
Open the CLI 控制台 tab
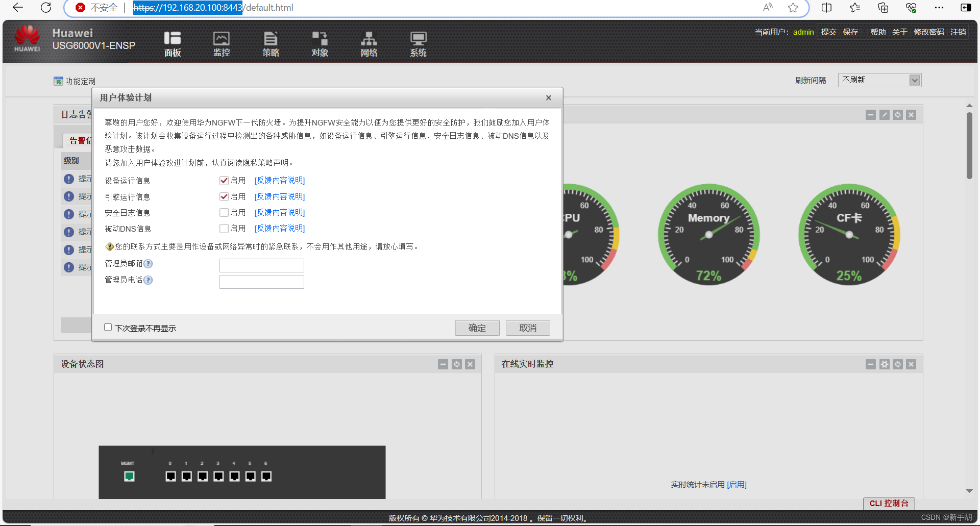889,504
